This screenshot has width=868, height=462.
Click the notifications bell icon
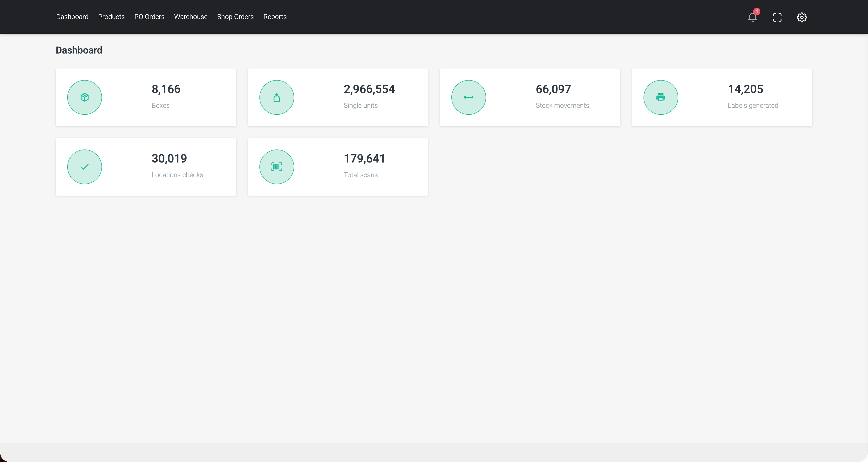click(x=752, y=18)
